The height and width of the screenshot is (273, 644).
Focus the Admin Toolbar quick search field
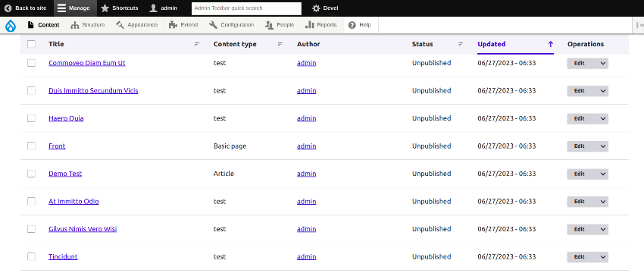pos(246,8)
